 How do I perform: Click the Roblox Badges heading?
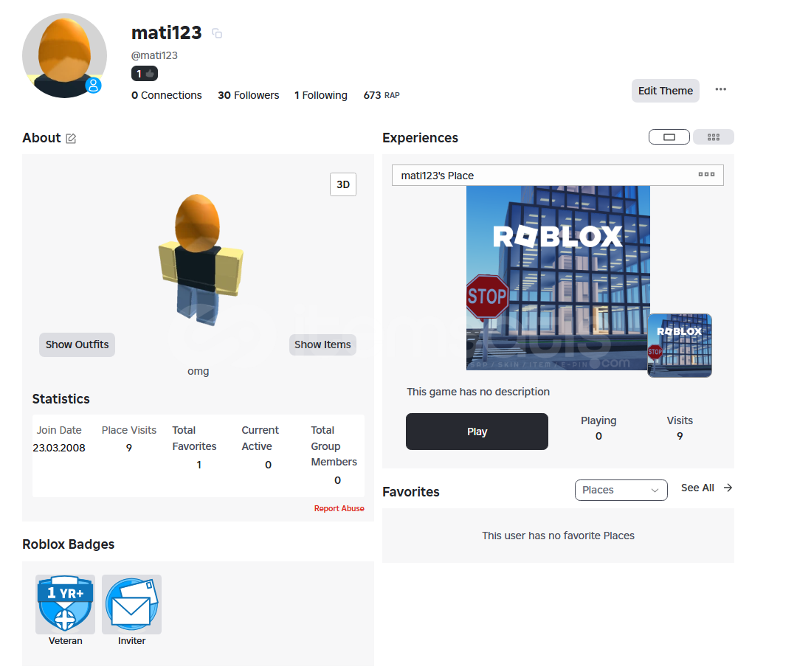point(69,544)
